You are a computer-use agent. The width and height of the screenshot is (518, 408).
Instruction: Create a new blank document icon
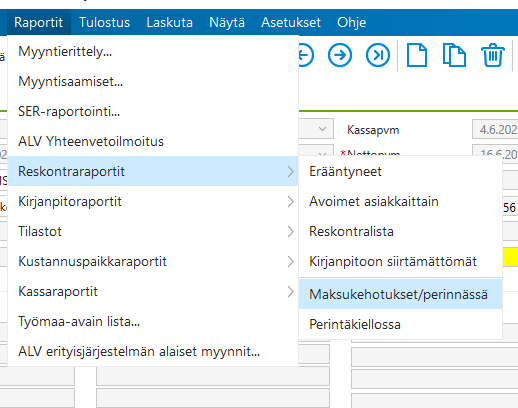417,55
